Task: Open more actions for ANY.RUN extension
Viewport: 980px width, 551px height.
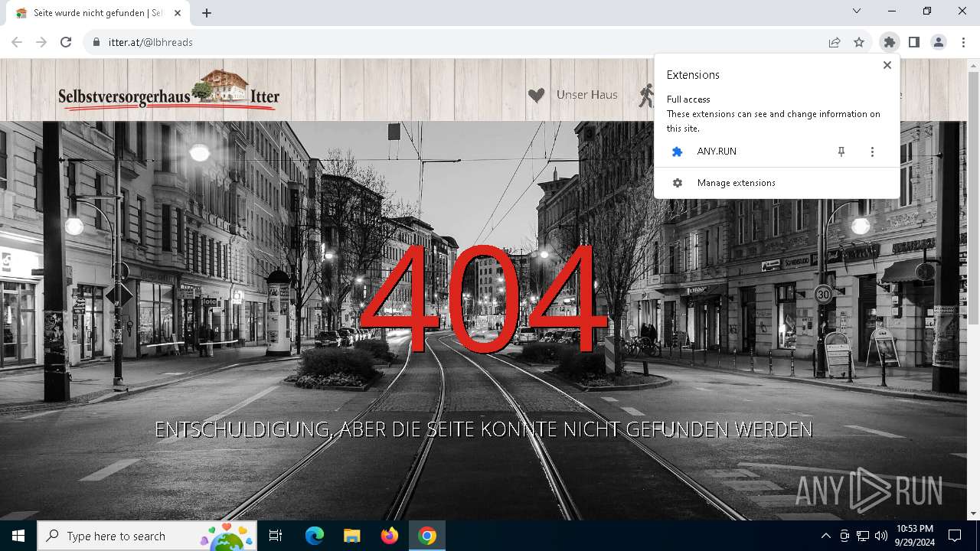Action: (872, 152)
